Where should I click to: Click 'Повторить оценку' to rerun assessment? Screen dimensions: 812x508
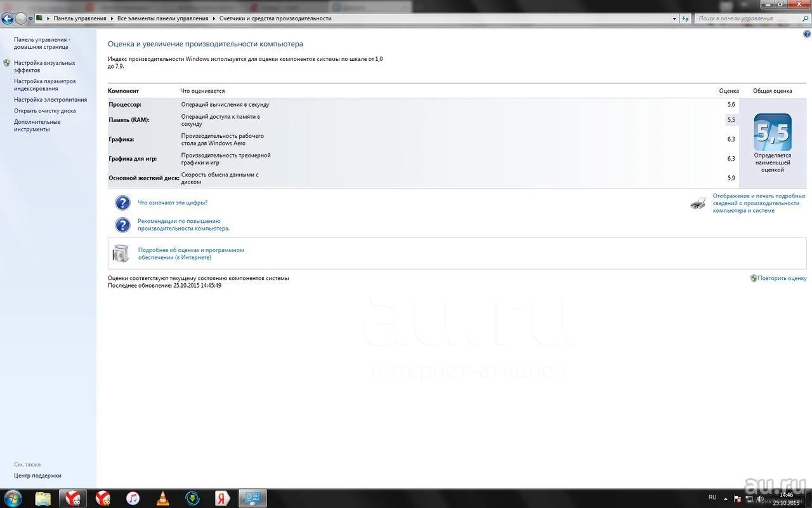(782, 278)
